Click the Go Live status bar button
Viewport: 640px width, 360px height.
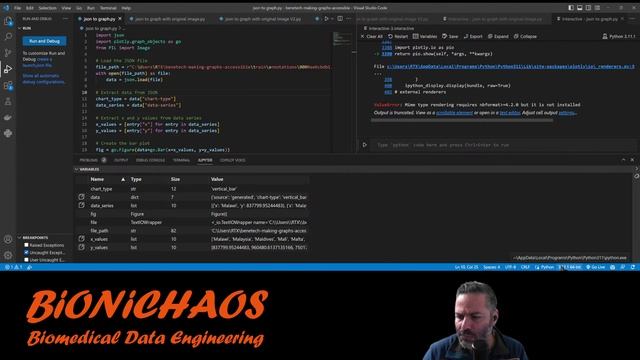click(596, 267)
